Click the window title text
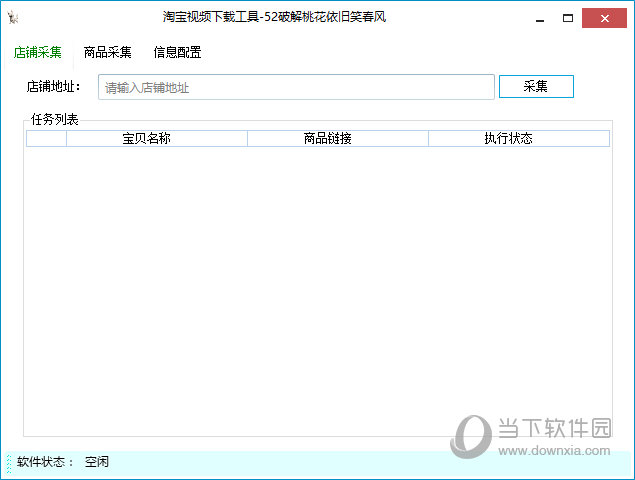The height and width of the screenshot is (480, 635). 274,17
